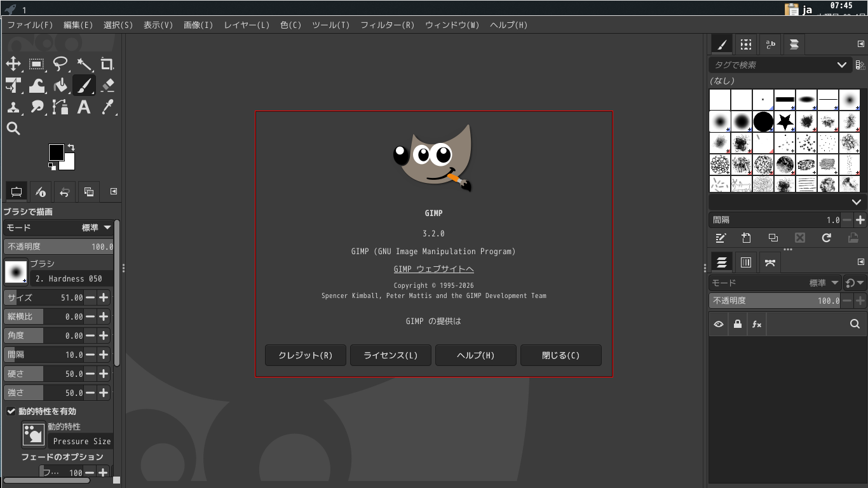Toggle layer visibility with the eye icon
This screenshot has height=488, width=868.
pyautogui.click(x=718, y=324)
